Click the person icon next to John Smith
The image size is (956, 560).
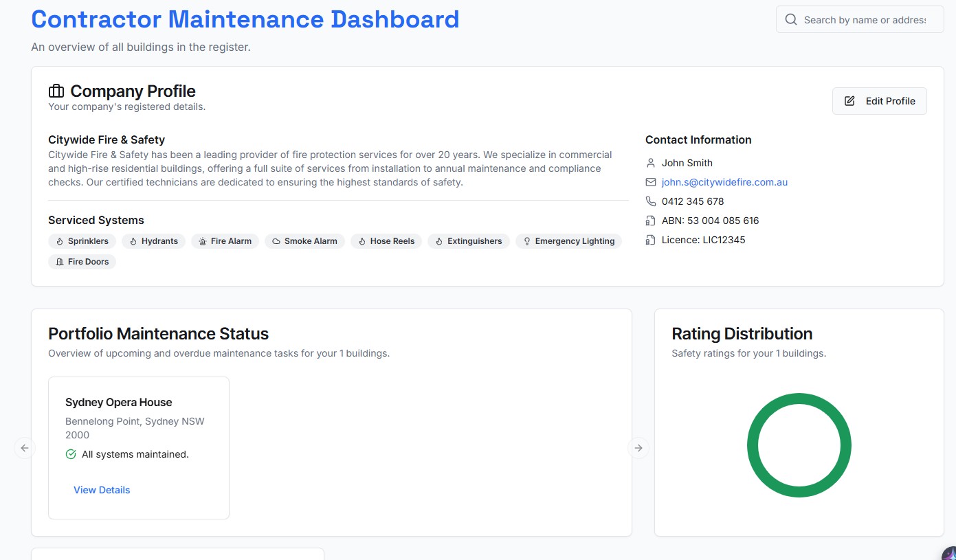click(650, 163)
